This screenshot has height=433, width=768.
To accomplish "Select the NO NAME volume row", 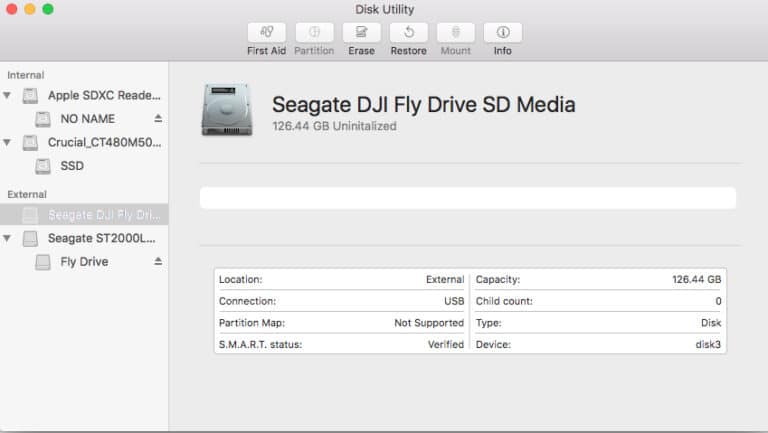I will [x=84, y=119].
